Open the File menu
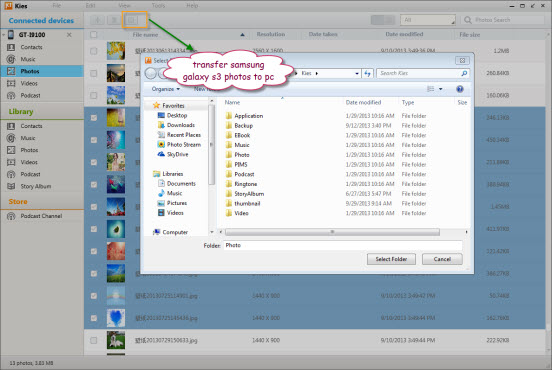Screen dimensions: 552x370 (x=56, y=6)
